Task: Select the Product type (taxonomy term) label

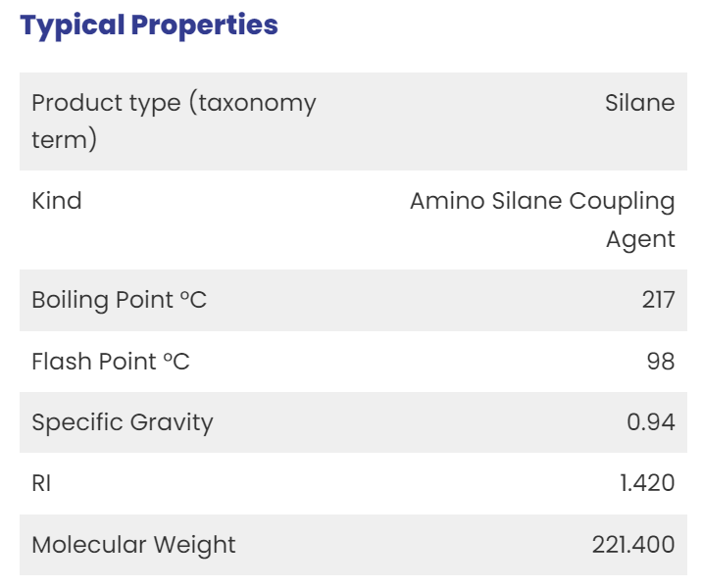Action: 174,121
